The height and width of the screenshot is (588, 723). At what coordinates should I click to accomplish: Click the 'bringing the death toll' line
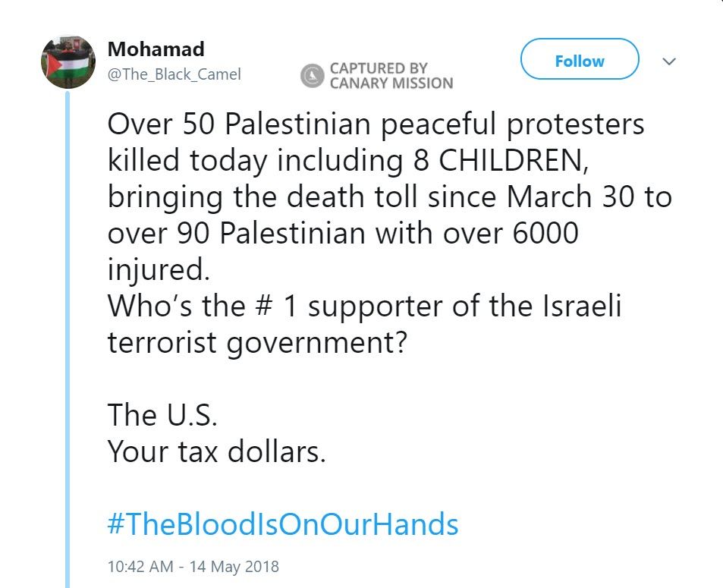click(389, 197)
